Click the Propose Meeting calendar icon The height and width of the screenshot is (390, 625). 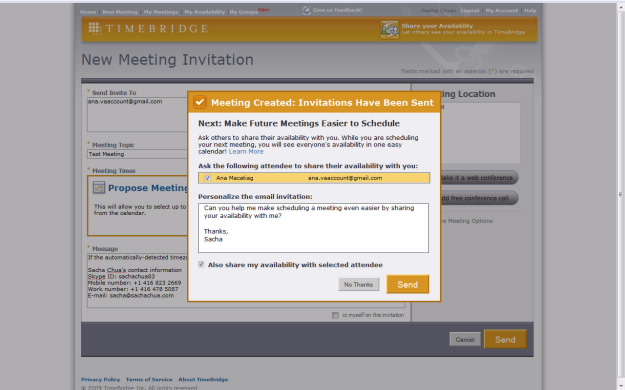coord(99,187)
